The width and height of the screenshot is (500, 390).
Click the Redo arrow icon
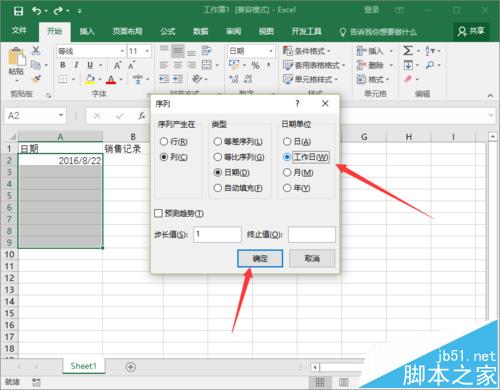tap(58, 11)
